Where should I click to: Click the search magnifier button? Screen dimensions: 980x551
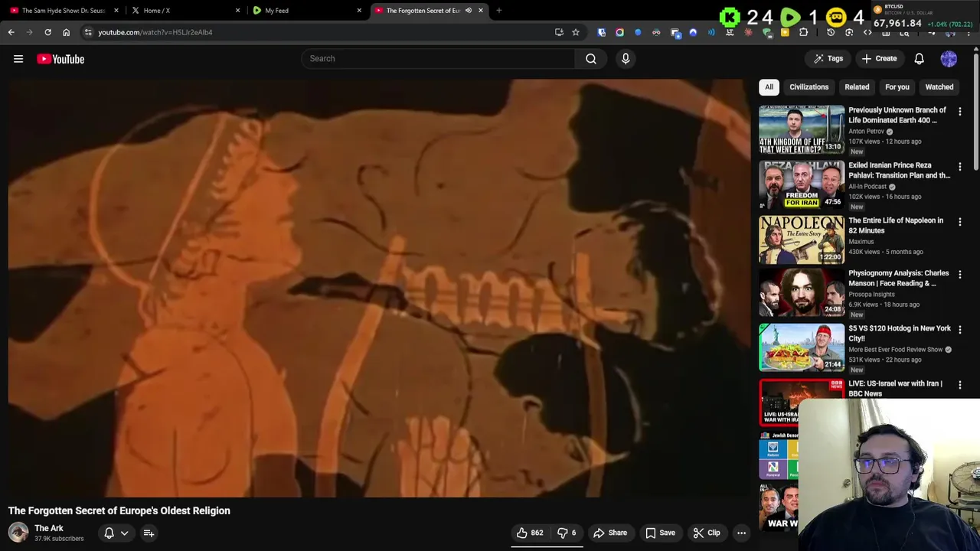coord(591,58)
